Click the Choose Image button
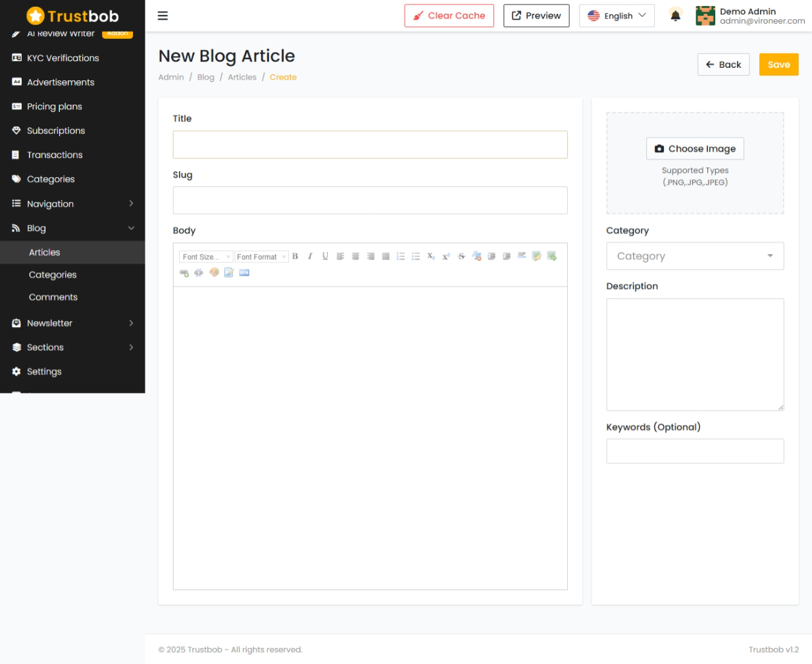Screen dimensions: 812x664 point(695,149)
